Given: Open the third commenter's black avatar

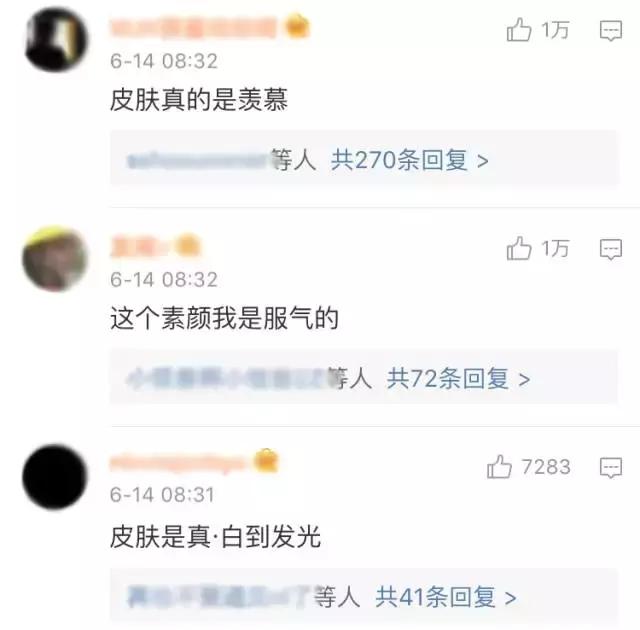Looking at the screenshot, I should (55, 477).
